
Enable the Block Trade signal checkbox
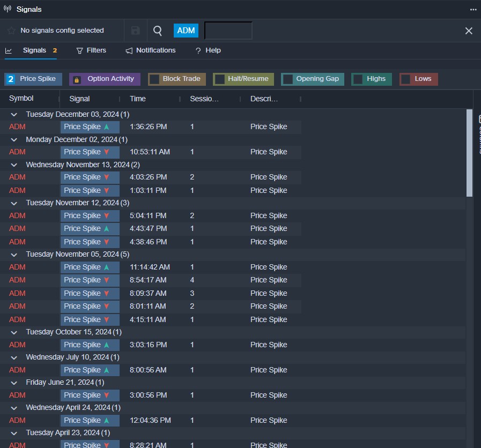click(154, 79)
